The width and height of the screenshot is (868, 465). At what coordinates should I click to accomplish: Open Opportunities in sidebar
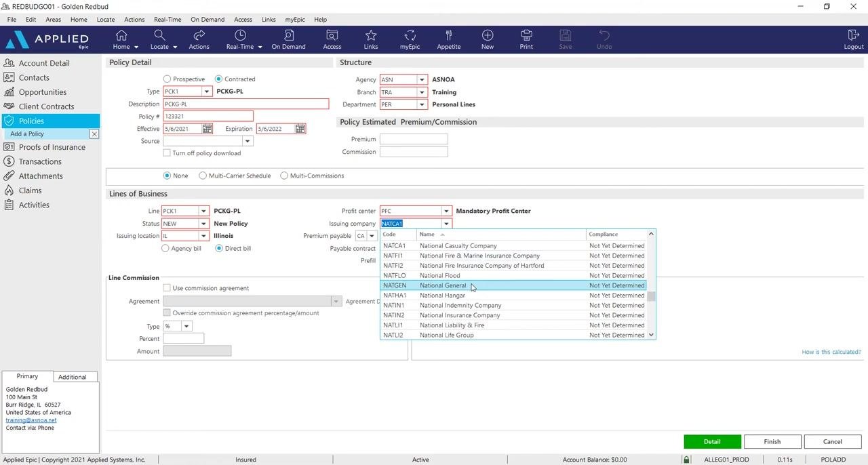(x=43, y=92)
